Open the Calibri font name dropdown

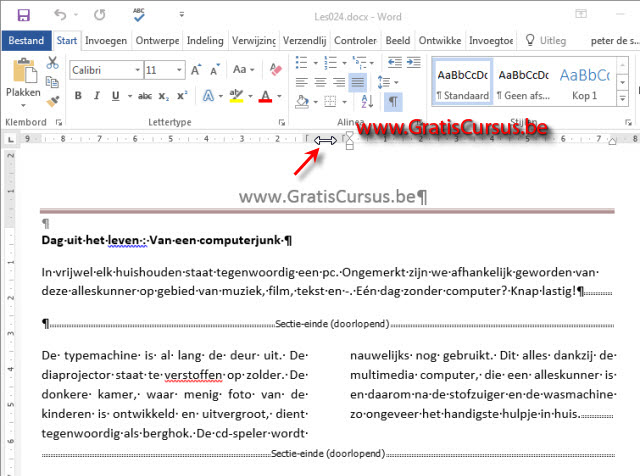tap(138, 70)
